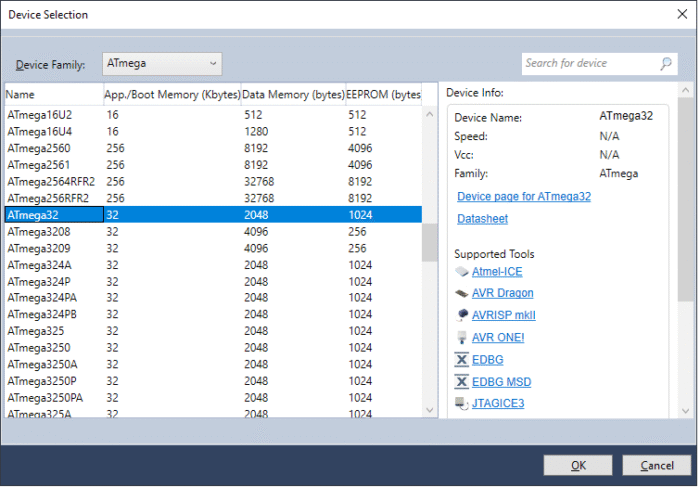Image resolution: width=700 pixels, height=487 pixels.
Task: Open the Device Family dropdown
Action: click(162, 64)
